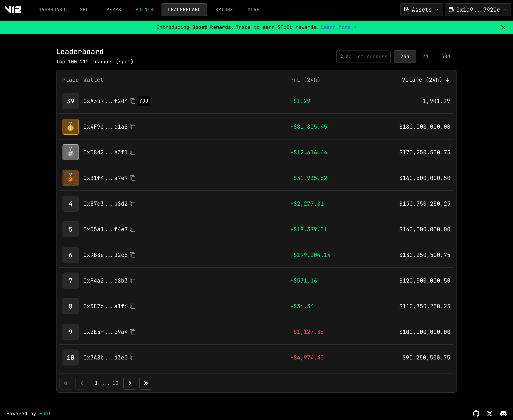The width and height of the screenshot is (513, 420).
Task: Select the 30d timeframe
Action: (445, 56)
